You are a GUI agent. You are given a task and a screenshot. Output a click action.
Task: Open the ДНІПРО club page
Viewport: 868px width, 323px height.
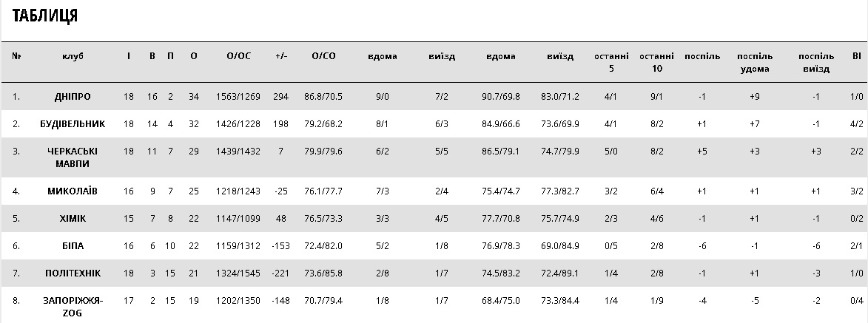(x=73, y=97)
